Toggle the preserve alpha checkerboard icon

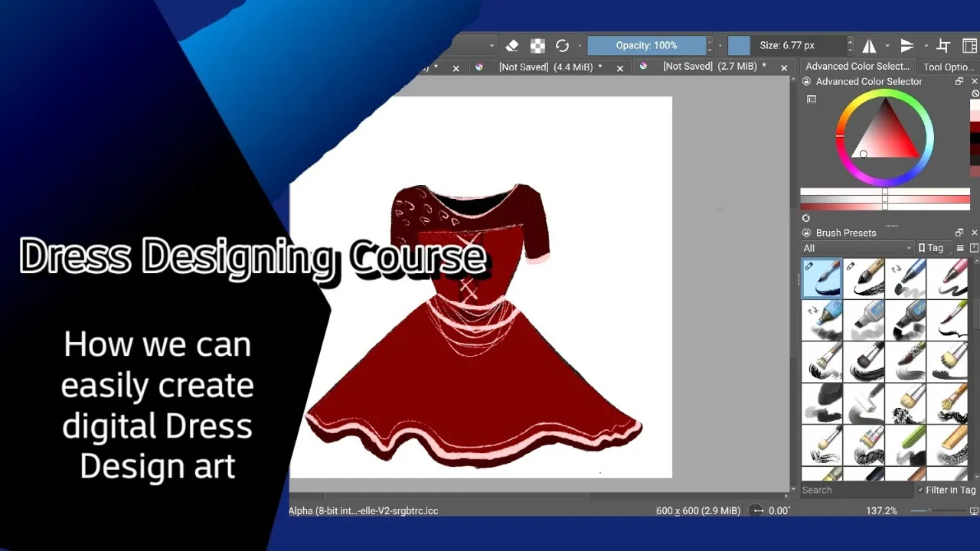point(537,46)
